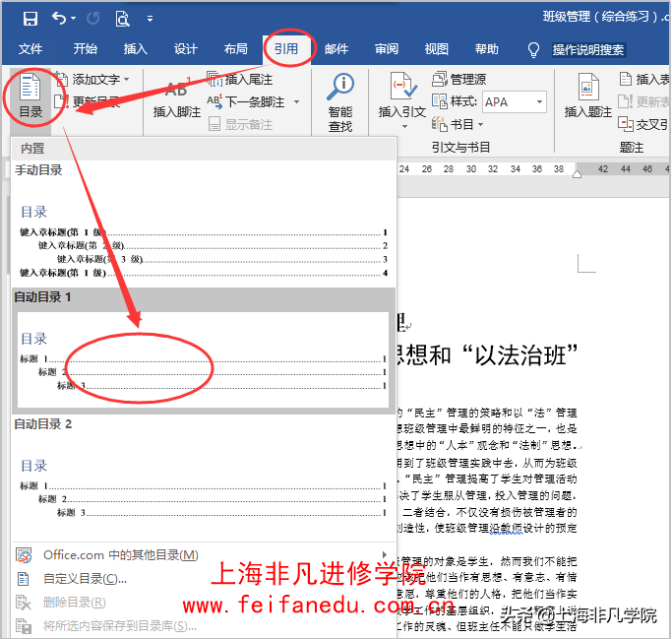This screenshot has height=639, width=672.
Task: Switch to the 插入 tab
Action: pos(136,49)
